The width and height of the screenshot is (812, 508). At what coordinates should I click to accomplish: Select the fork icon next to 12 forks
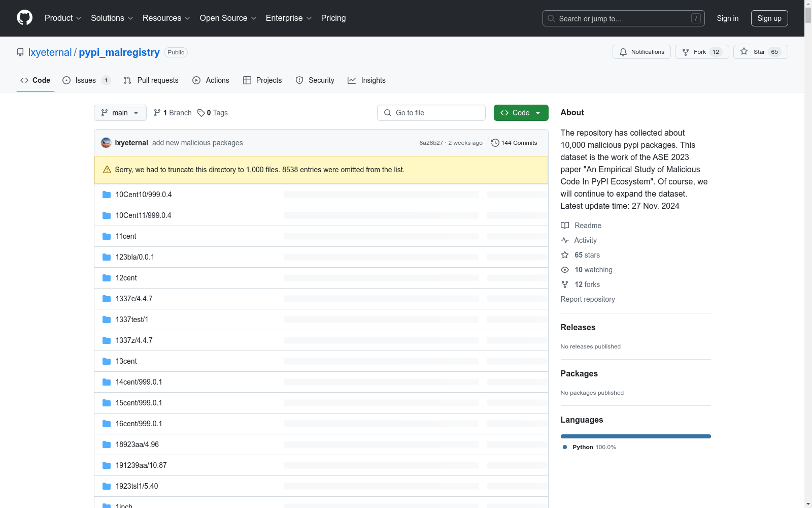point(565,284)
